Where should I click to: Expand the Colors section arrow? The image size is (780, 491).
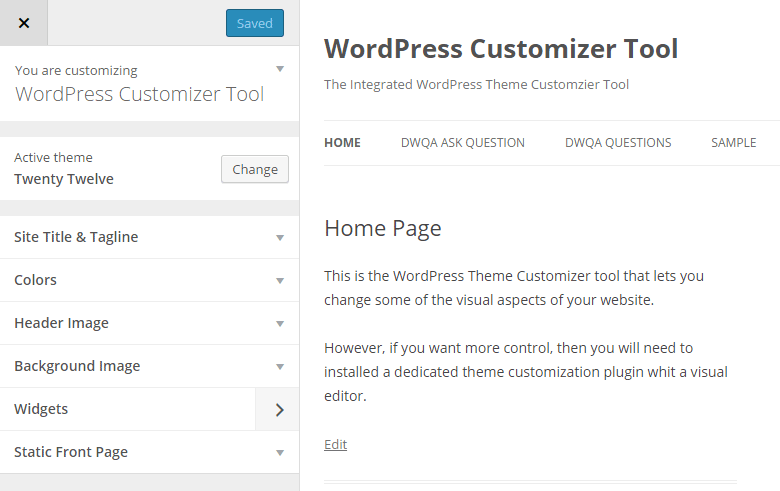(x=280, y=281)
